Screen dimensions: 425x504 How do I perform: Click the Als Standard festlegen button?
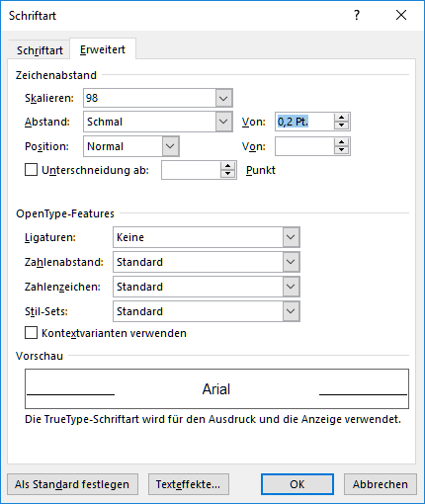tap(72, 484)
